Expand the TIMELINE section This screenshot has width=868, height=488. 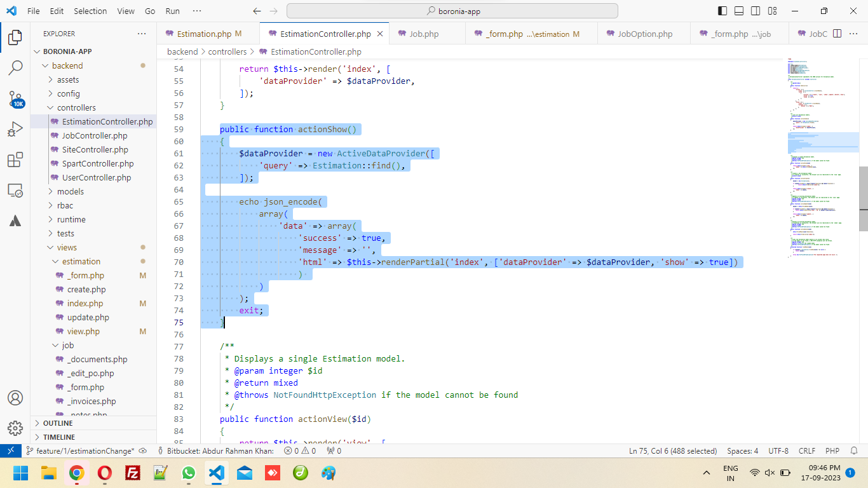(93, 437)
